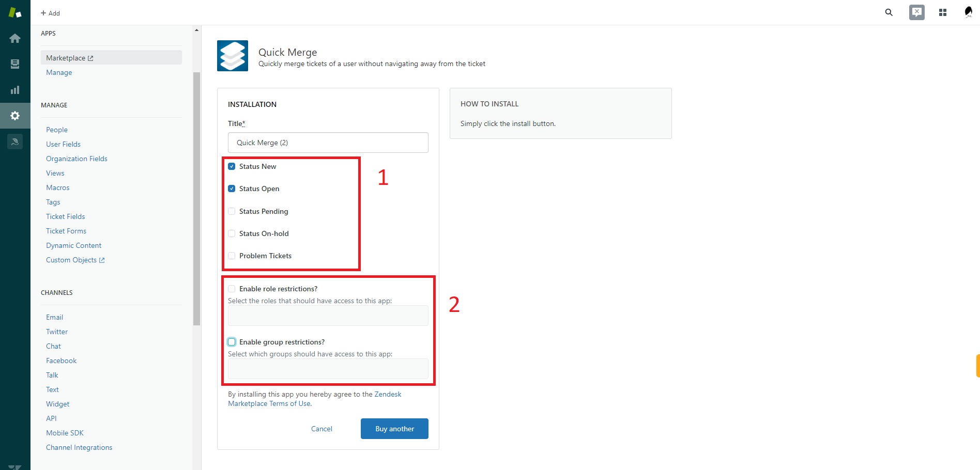Go to Macros in Manage menu
980x470 pixels.
click(57, 187)
